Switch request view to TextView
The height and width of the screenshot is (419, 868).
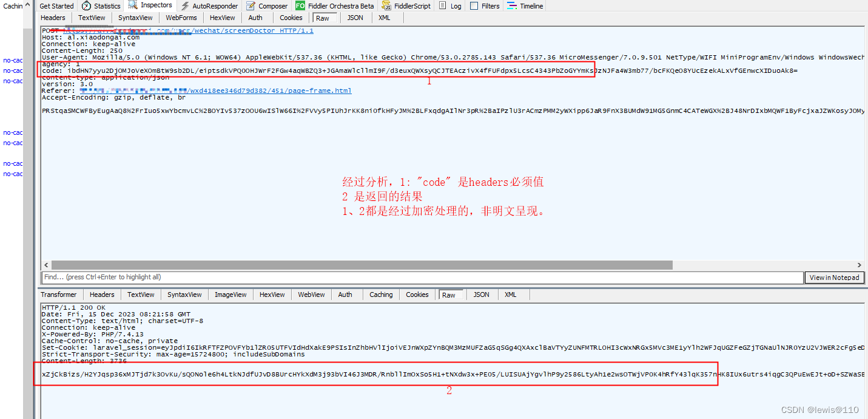tap(92, 18)
